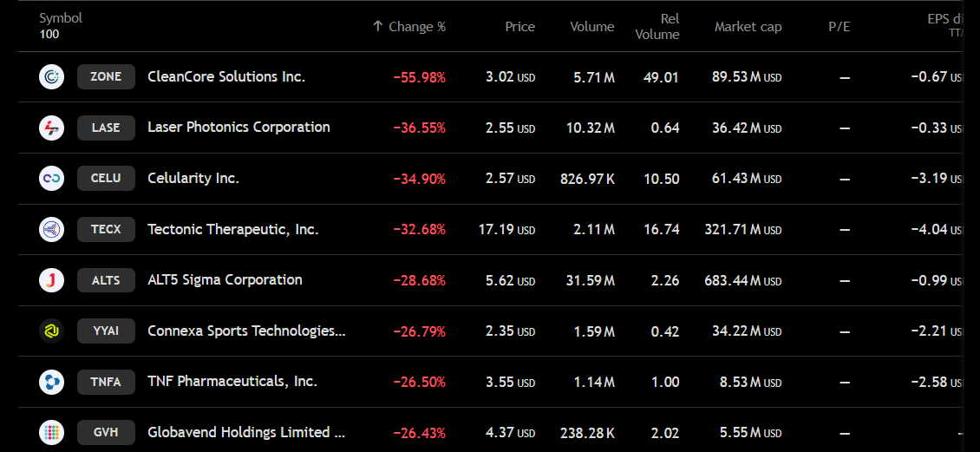The height and width of the screenshot is (452, 980).
Task: Open ALT5 Sigma Corporation name link
Action: pos(225,279)
